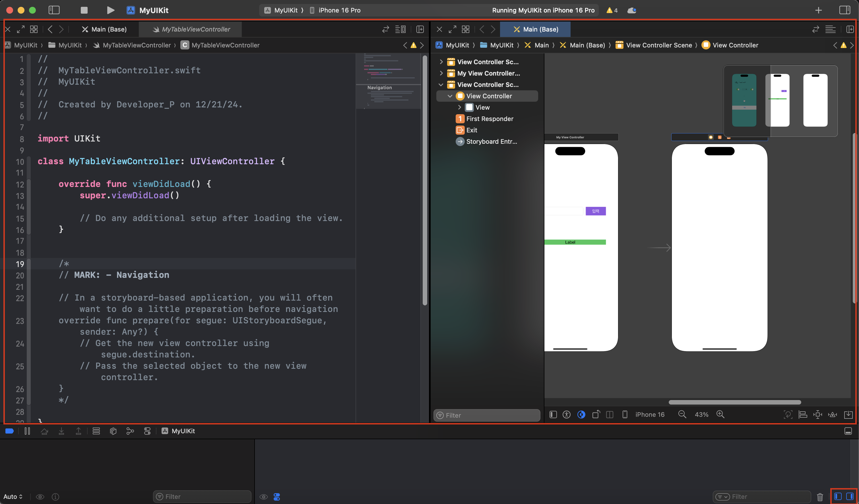Expand My View Controller scene

coord(441,73)
